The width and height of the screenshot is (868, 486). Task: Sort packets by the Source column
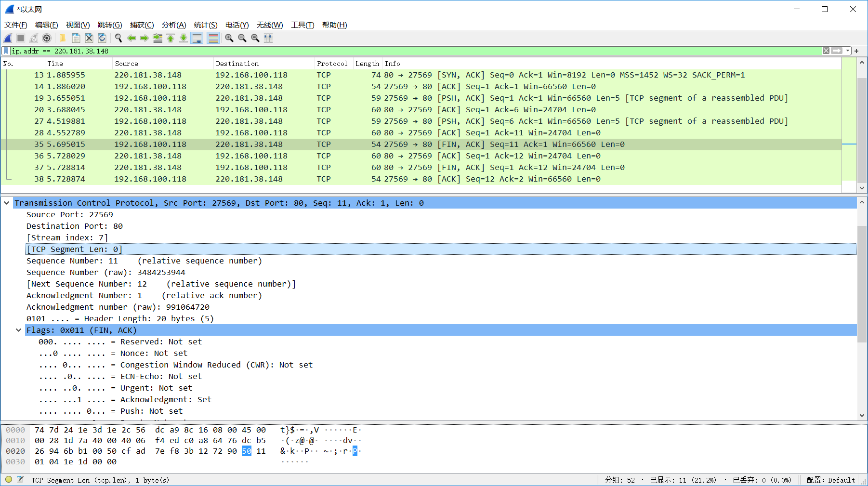pyautogui.click(x=163, y=64)
